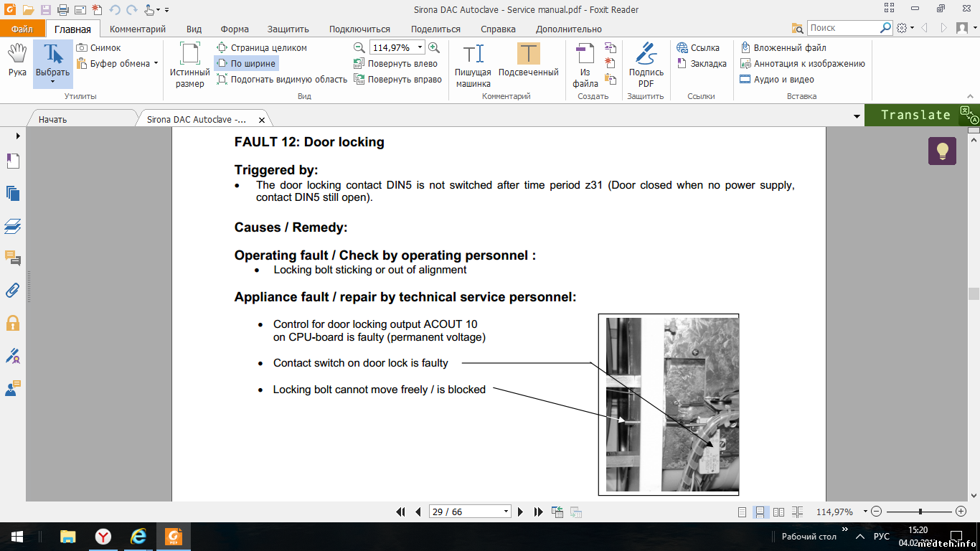Image resolution: width=980 pixels, height=551 pixels.
Task: Select the Hand (Рука) tool
Action: click(17, 60)
